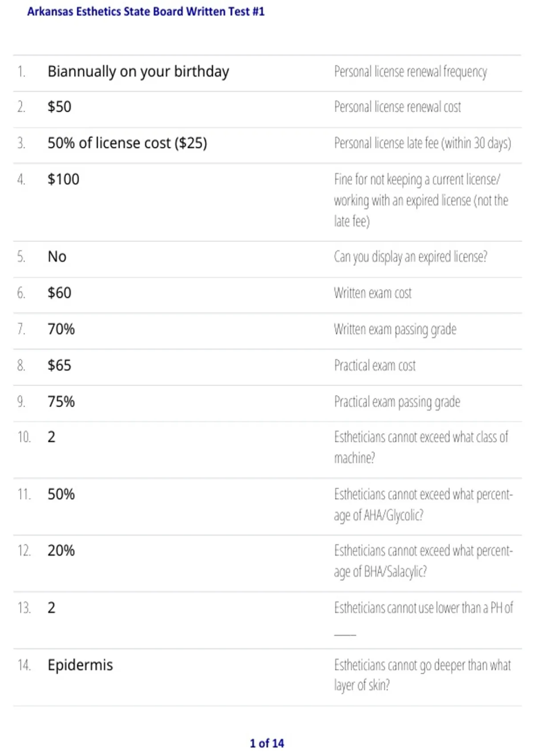The image size is (534, 756).
Task: Click the '50%' AHA/Glycolic term
Action: click(x=61, y=494)
